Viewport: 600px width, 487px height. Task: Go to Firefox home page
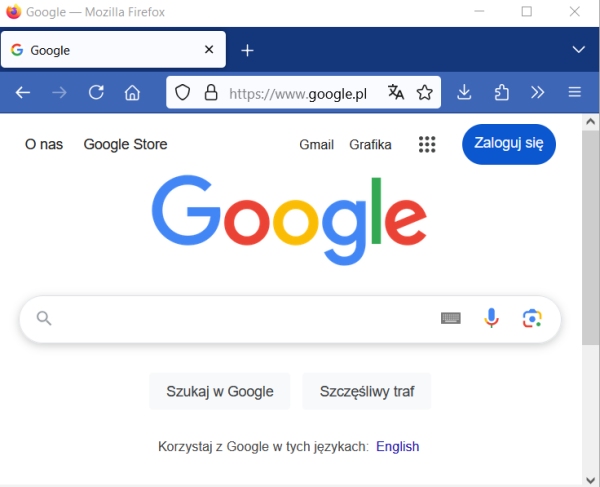132,93
